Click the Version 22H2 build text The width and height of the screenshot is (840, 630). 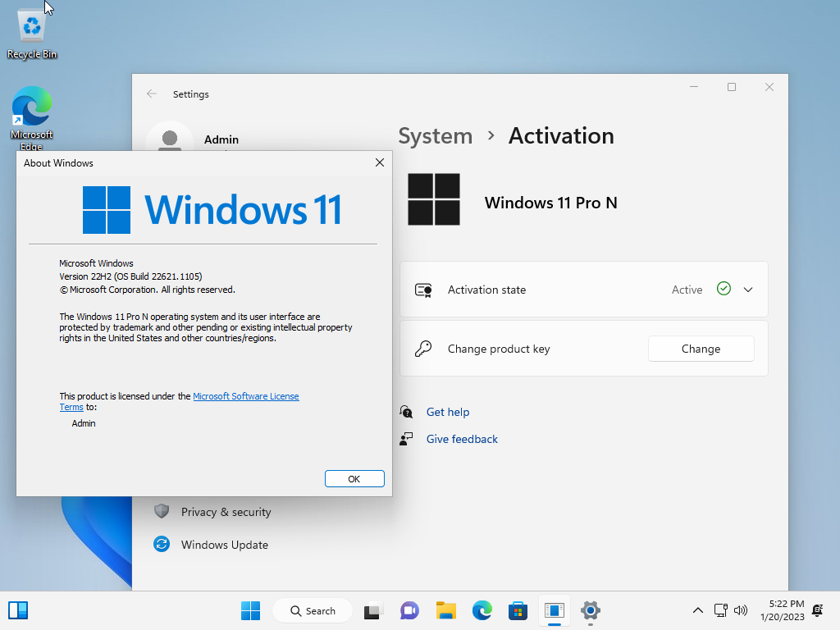130,276
